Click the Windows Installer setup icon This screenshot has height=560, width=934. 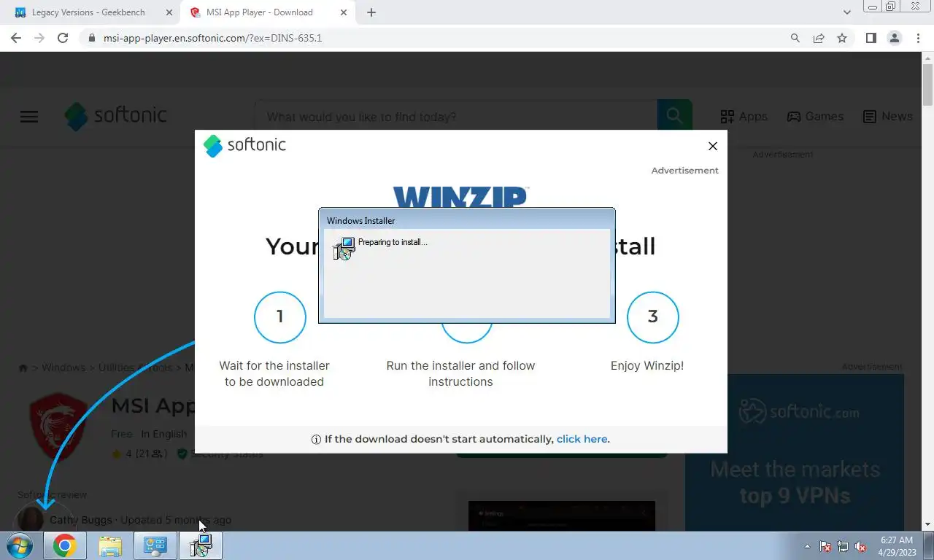344,249
